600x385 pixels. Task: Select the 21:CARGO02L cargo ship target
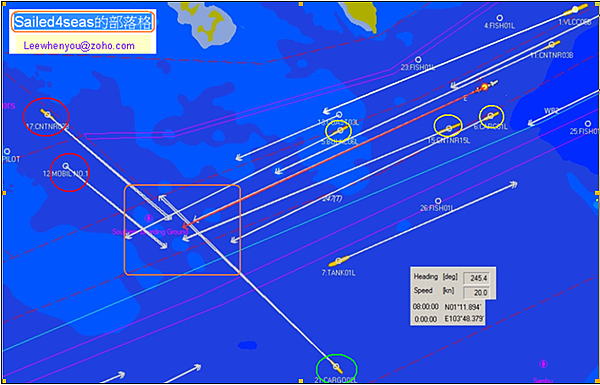pyautogui.click(x=336, y=367)
